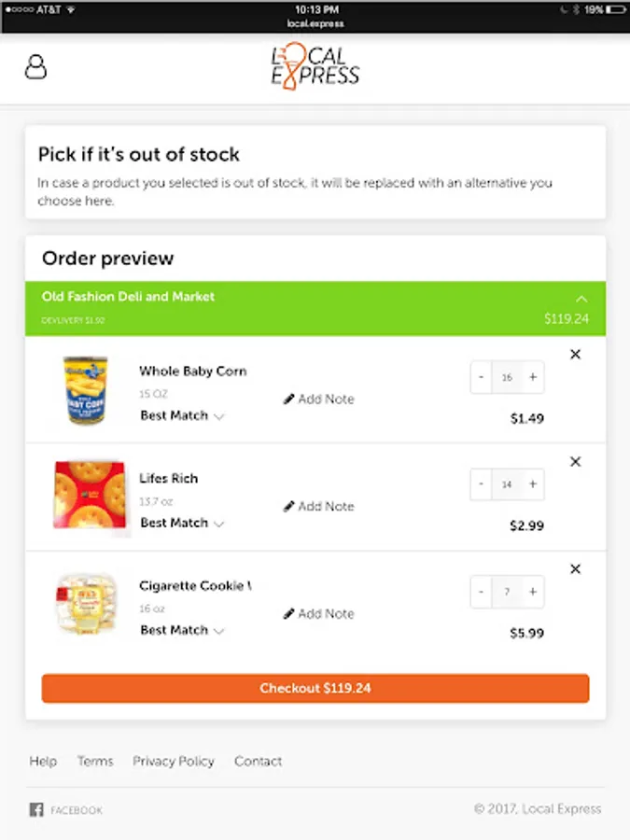Open Best Match dropdown for Whole Baby Corn
Viewport: 630px width, 840px height.
tap(182, 416)
